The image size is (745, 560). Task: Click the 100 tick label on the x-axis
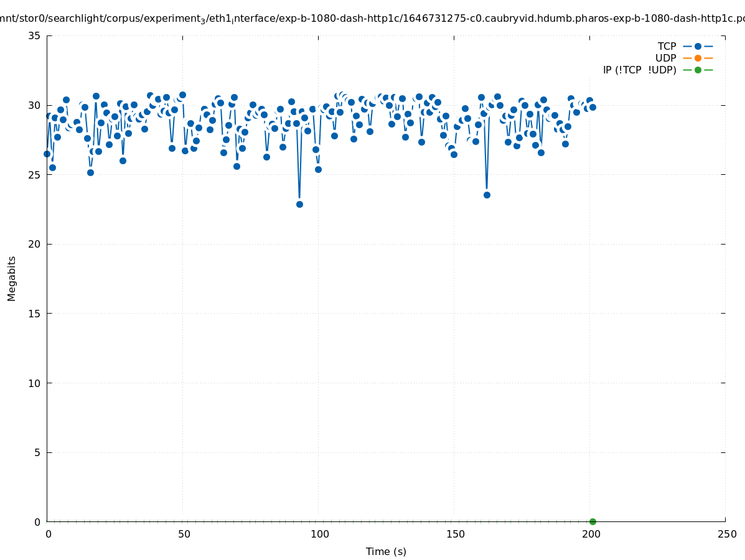click(x=319, y=534)
